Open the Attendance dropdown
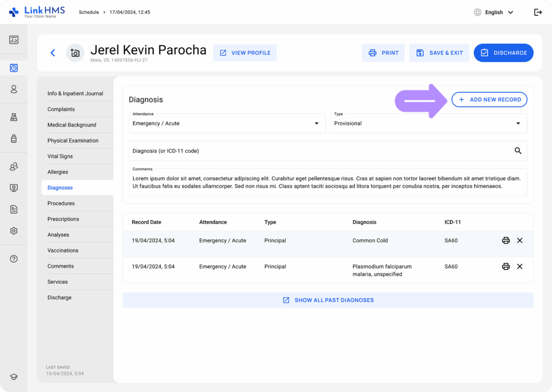 (x=227, y=123)
